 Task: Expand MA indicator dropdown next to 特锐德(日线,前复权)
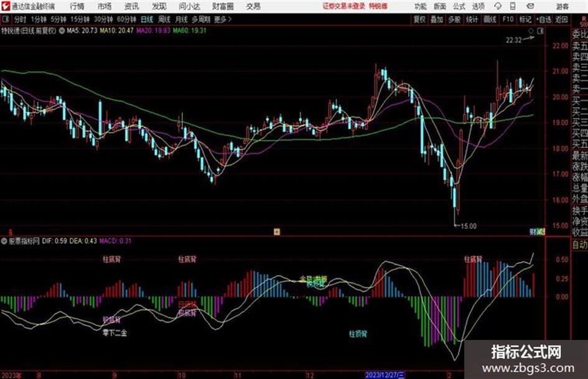[61, 30]
